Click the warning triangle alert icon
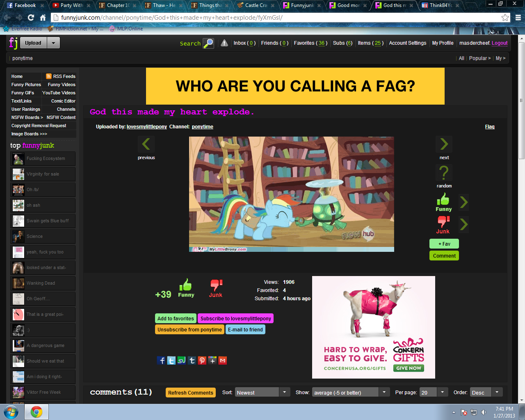 coord(224,43)
